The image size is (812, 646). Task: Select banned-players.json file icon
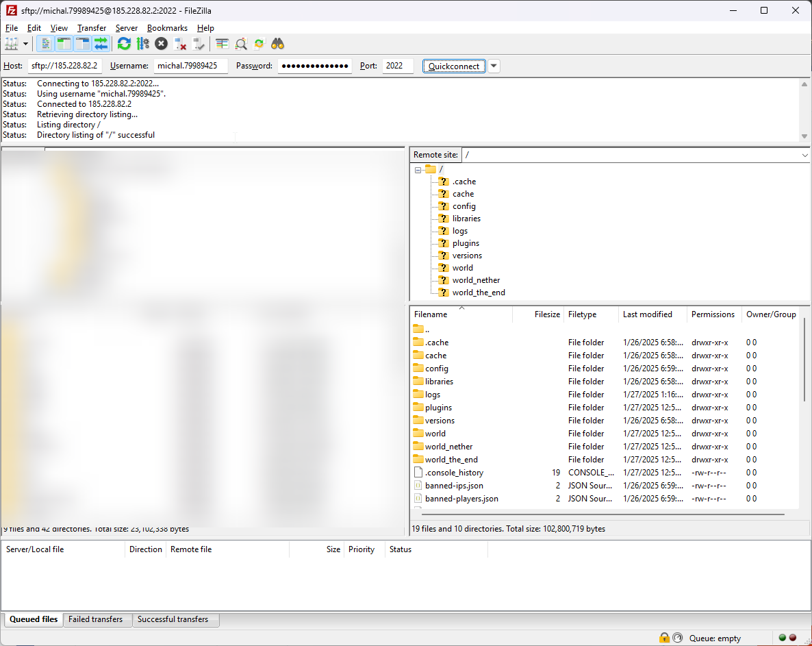(x=418, y=498)
